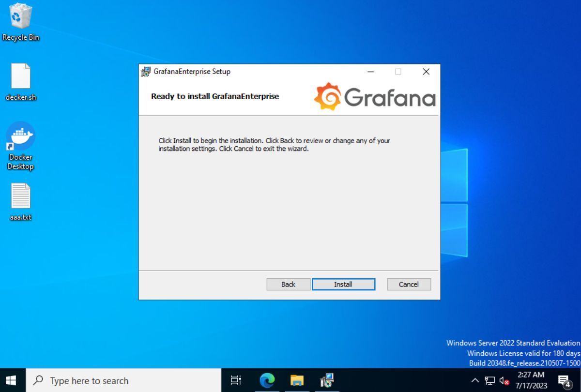Expand hidden system tray icons
581x392 pixels.
[x=475, y=380]
